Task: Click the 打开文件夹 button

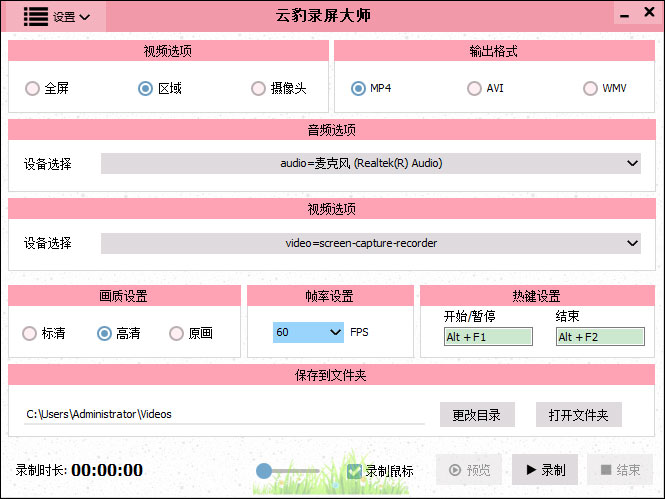Action: tap(579, 415)
